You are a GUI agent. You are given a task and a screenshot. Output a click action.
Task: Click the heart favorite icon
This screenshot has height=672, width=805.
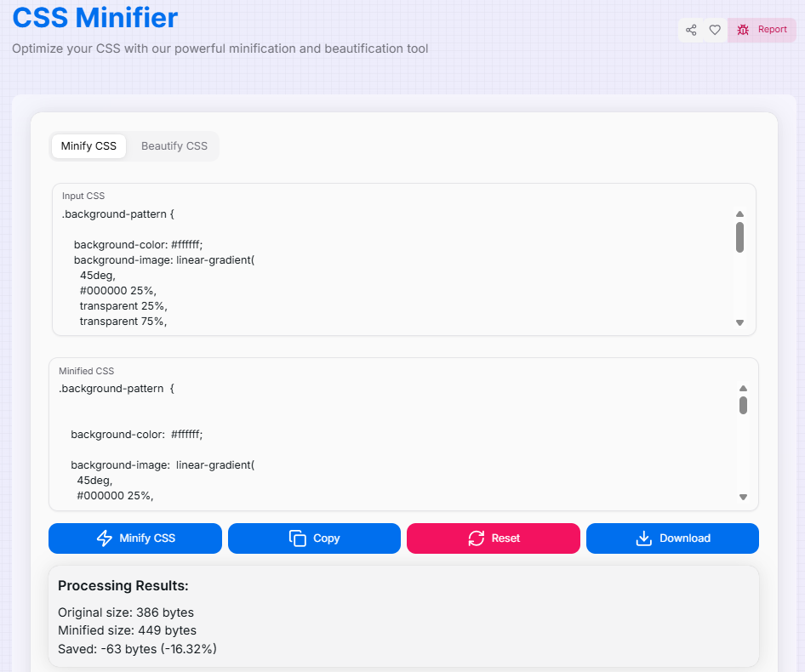point(715,30)
